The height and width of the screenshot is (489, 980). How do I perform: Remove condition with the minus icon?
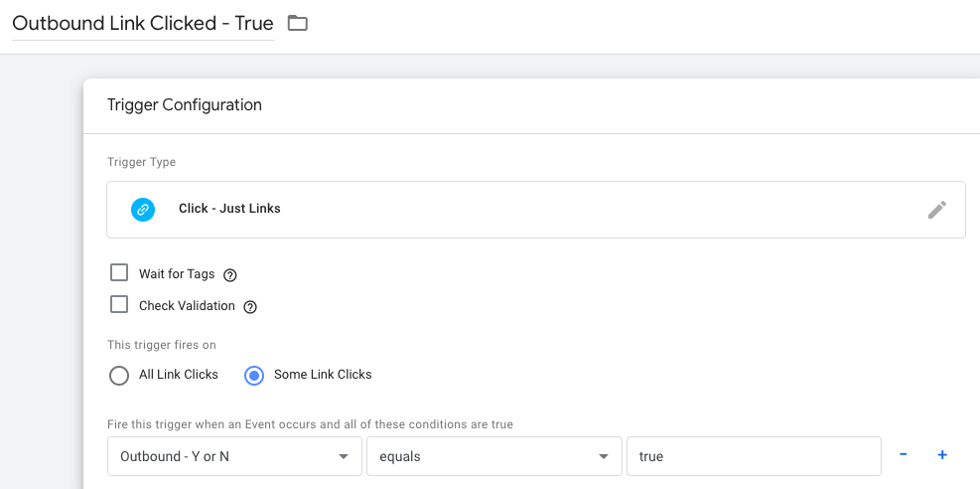tap(904, 455)
